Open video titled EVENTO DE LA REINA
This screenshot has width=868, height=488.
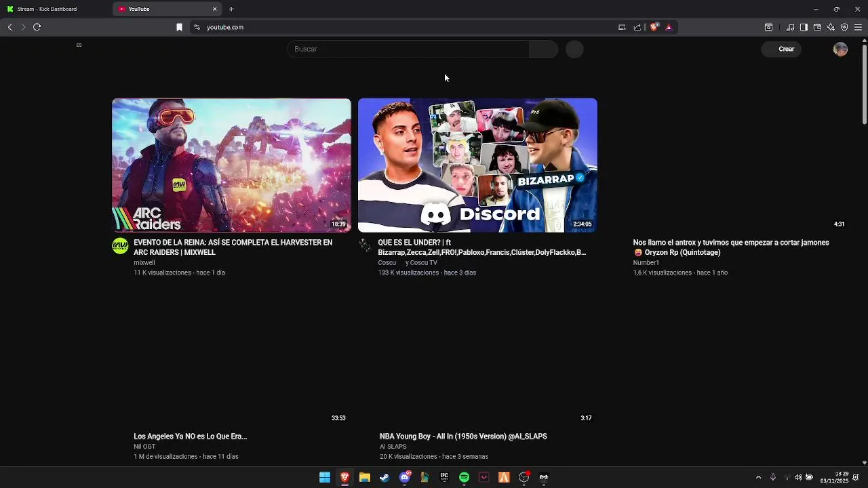[233, 247]
